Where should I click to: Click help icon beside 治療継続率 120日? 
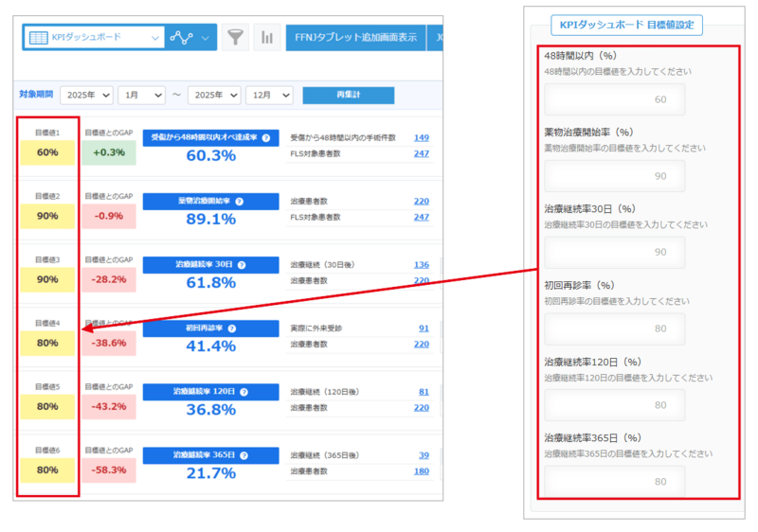click(244, 392)
